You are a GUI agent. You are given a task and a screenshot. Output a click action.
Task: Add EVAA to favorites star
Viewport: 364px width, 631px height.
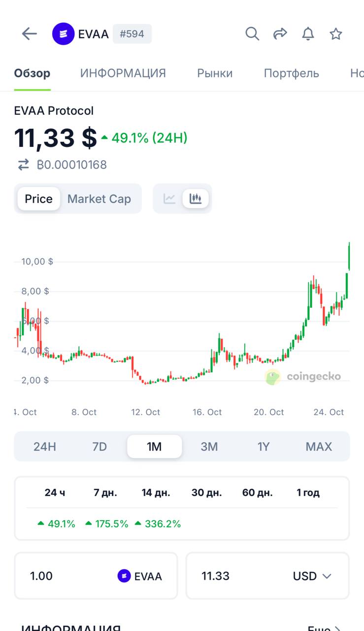click(x=336, y=34)
